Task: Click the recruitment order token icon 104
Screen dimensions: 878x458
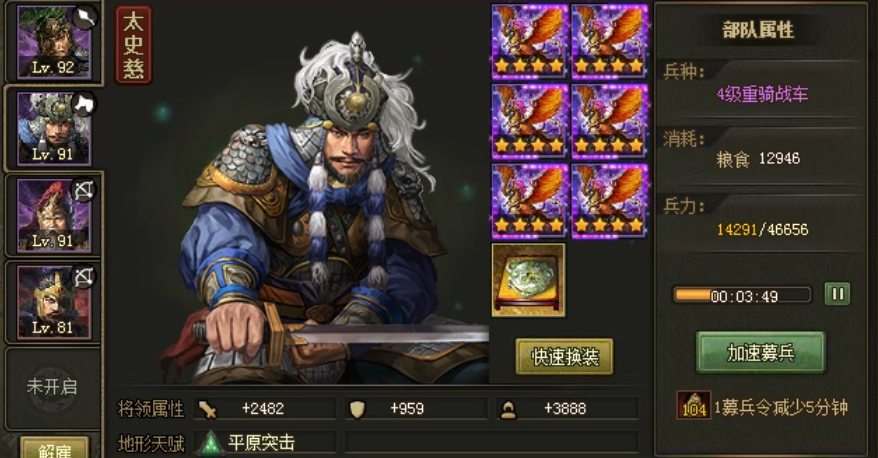Action: point(694,405)
